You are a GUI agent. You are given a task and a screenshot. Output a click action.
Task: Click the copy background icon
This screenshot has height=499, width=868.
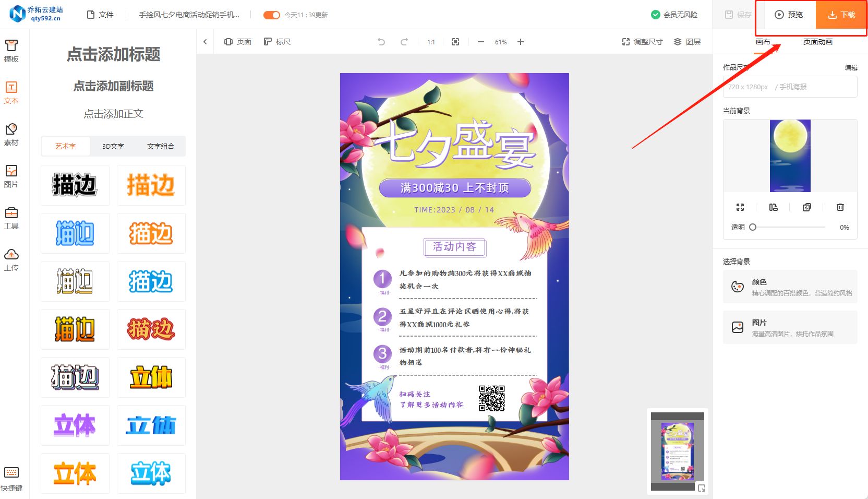point(806,207)
